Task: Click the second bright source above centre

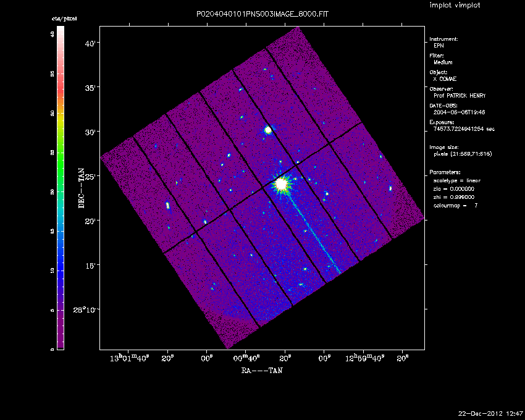Action: tap(268, 130)
